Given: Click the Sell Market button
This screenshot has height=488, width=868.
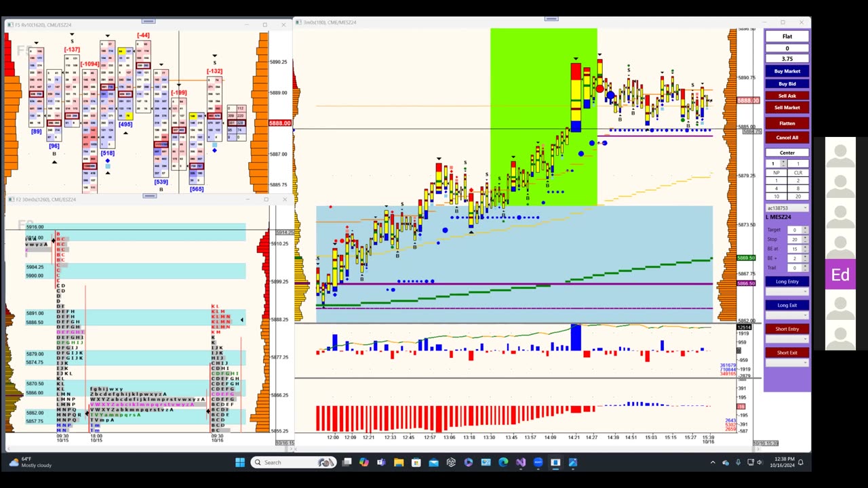Looking at the screenshot, I should 787,108.
